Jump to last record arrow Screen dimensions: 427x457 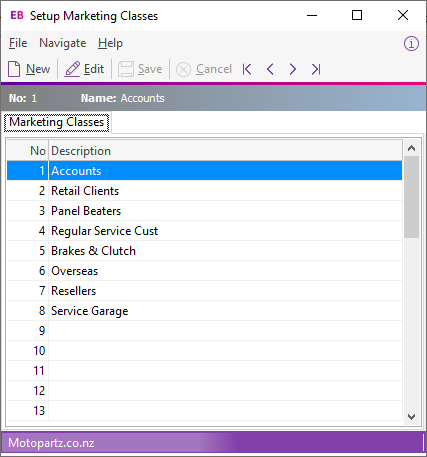[316, 69]
